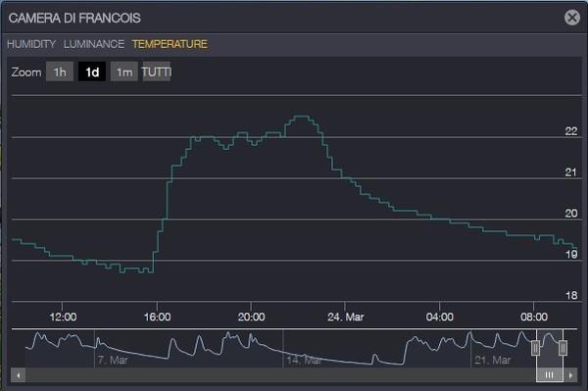Select the Temperature tab

[170, 44]
